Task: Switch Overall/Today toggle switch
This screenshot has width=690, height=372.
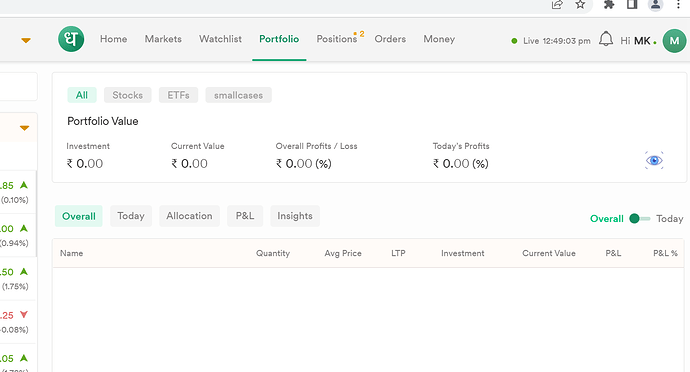Action: (639, 219)
